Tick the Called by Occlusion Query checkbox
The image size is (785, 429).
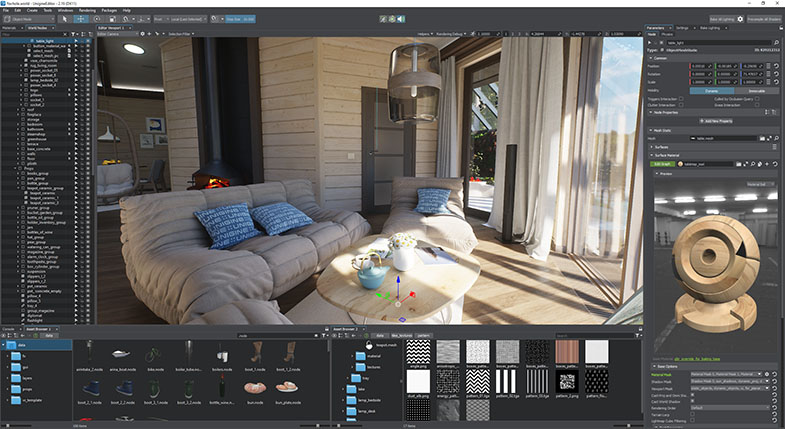(x=757, y=99)
